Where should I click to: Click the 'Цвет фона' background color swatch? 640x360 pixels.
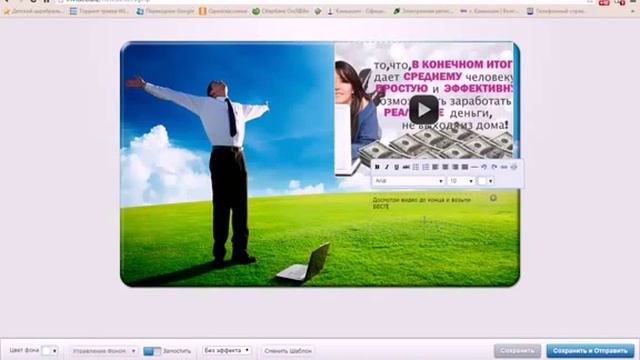coord(46,351)
